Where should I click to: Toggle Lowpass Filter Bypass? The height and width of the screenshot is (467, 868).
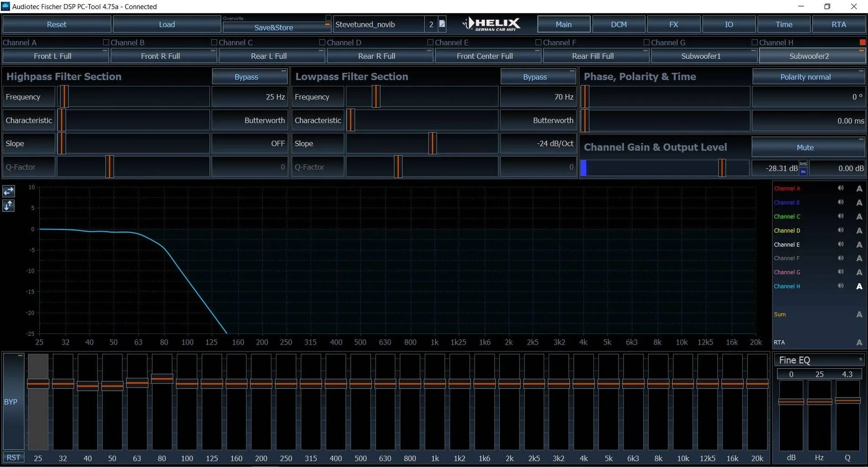coord(538,77)
